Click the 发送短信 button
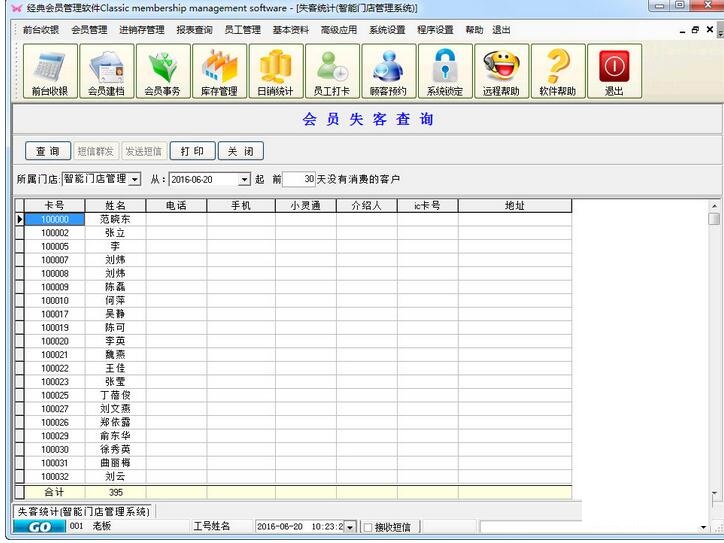Viewport: 724px width, 543px height. [x=144, y=151]
